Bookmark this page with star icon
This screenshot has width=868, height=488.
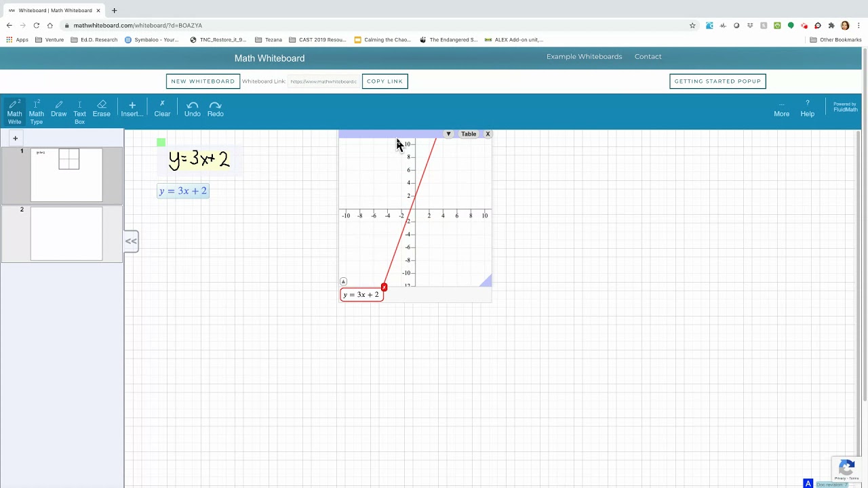pyautogui.click(x=692, y=25)
